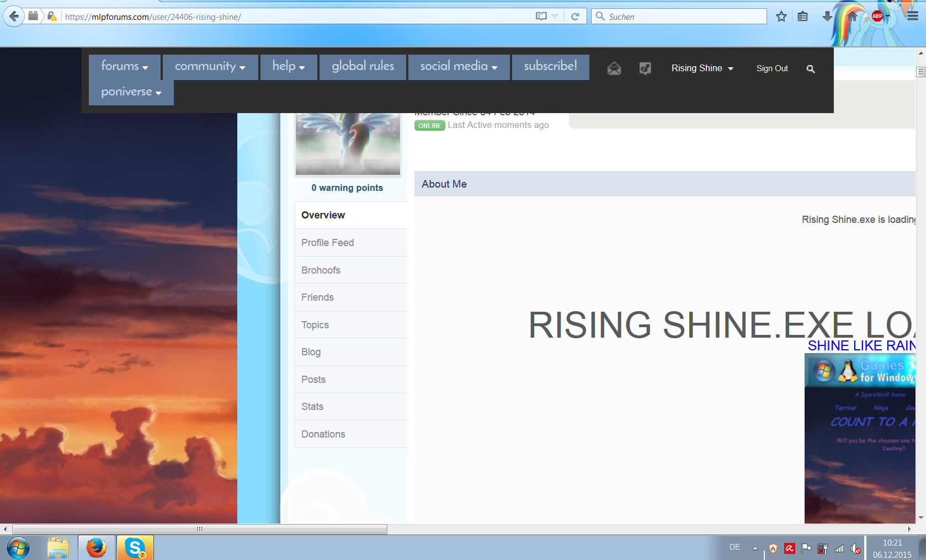Click the horizontal scrollbar right arrow
This screenshot has height=560, width=926.
click(909, 529)
